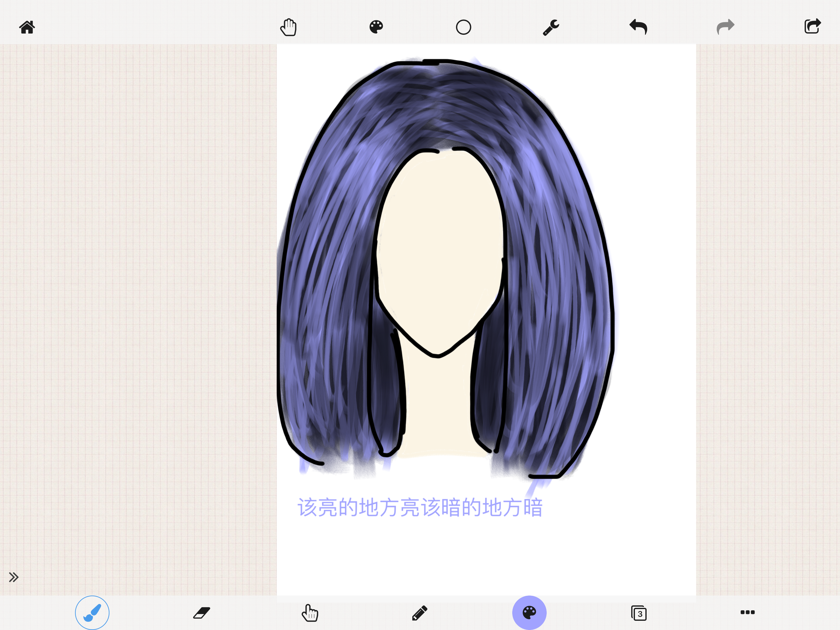The image size is (840, 630).
Task: Select the smudge finger tool
Action: [x=310, y=612]
